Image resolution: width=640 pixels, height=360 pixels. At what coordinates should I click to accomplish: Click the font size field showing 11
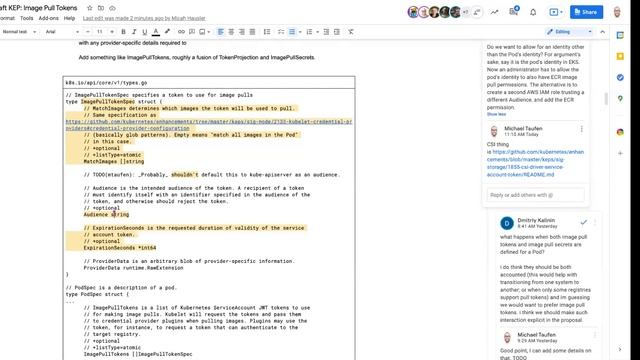tap(100, 32)
